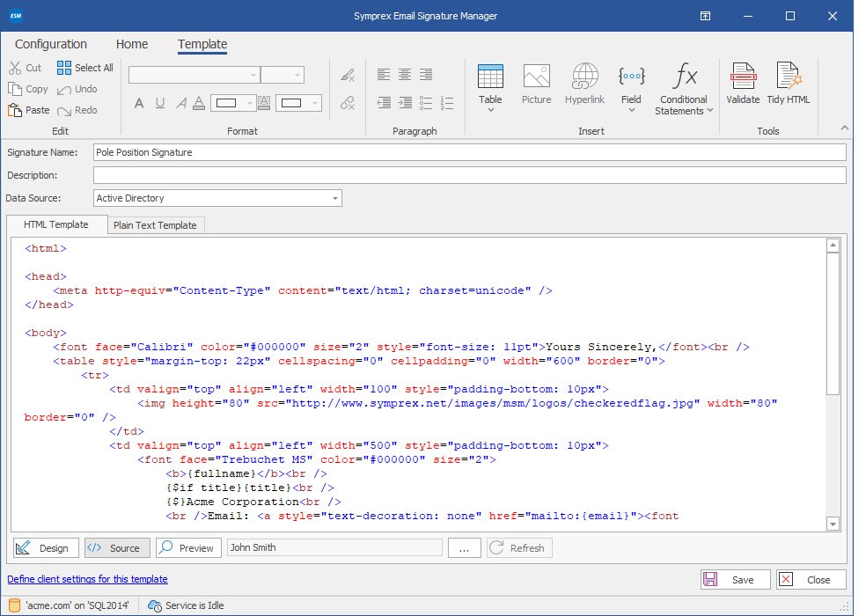The image size is (866, 616).
Task: Click the Select All grid icon
Action: pos(64,68)
